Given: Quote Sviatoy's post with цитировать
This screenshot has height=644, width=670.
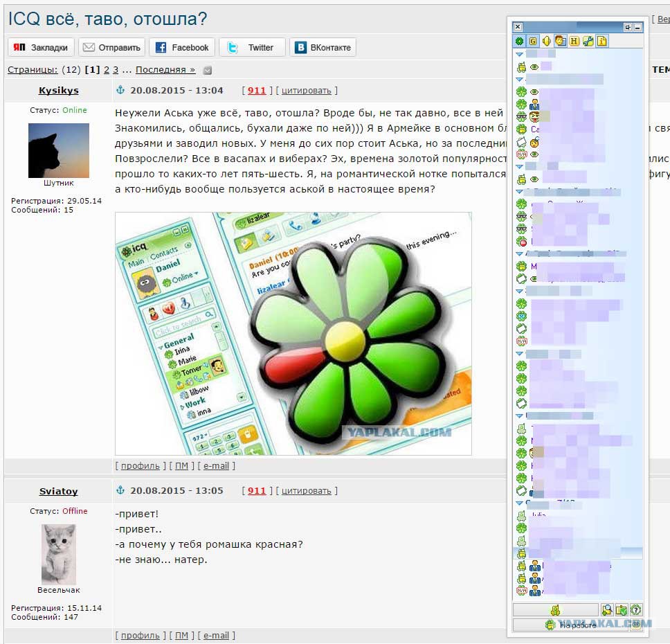Looking at the screenshot, I should [x=307, y=491].
